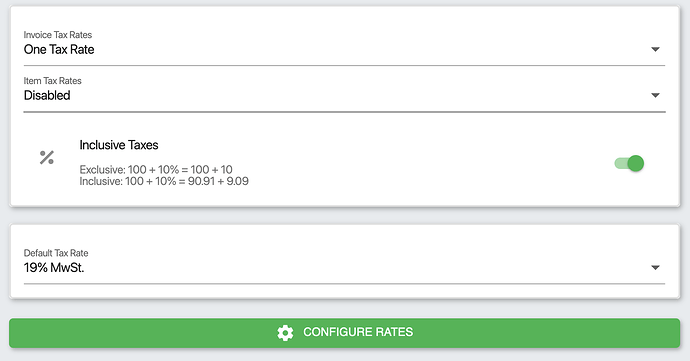The width and height of the screenshot is (690, 361).
Task: Click empty area of the Inclusive Taxes row
Action: [x=418, y=161]
